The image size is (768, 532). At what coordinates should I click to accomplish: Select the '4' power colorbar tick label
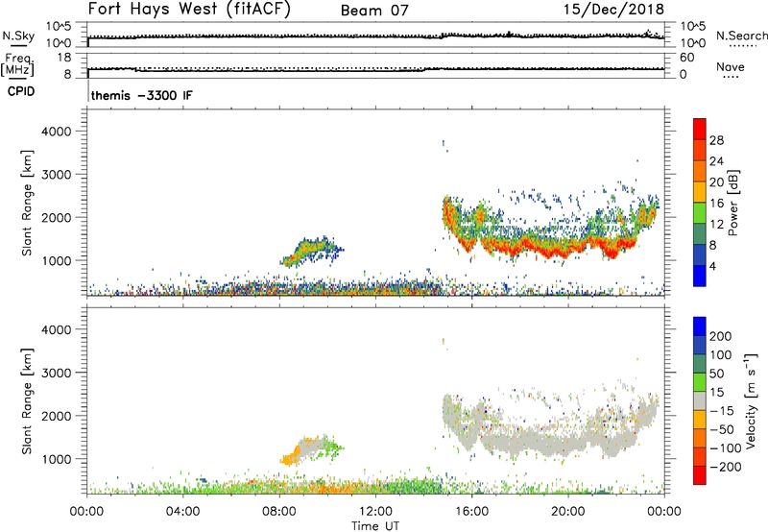[712, 266]
